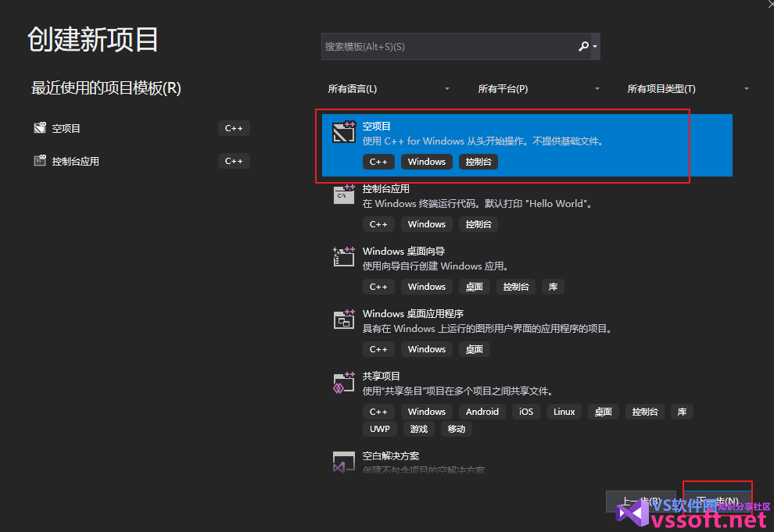Select the highlighted 空项目 template title

click(x=377, y=127)
